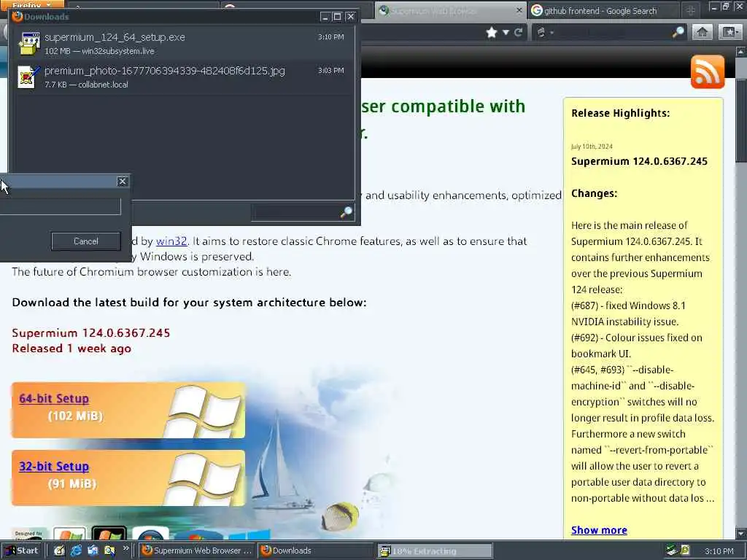Open the bookmarks menu button

[x=729, y=32]
